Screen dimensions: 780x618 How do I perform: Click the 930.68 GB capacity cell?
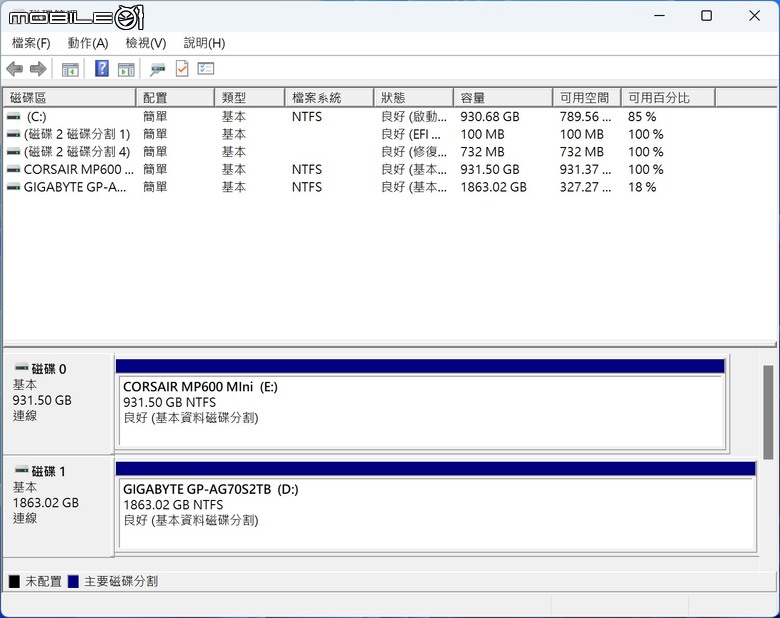click(489, 116)
